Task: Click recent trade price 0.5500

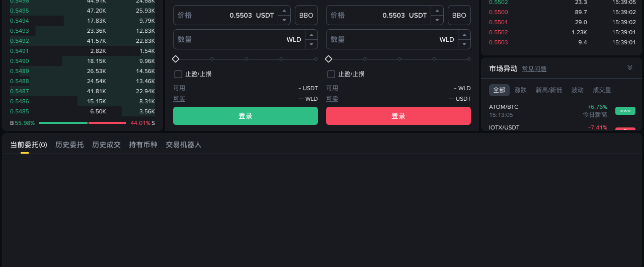Action: click(x=498, y=12)
